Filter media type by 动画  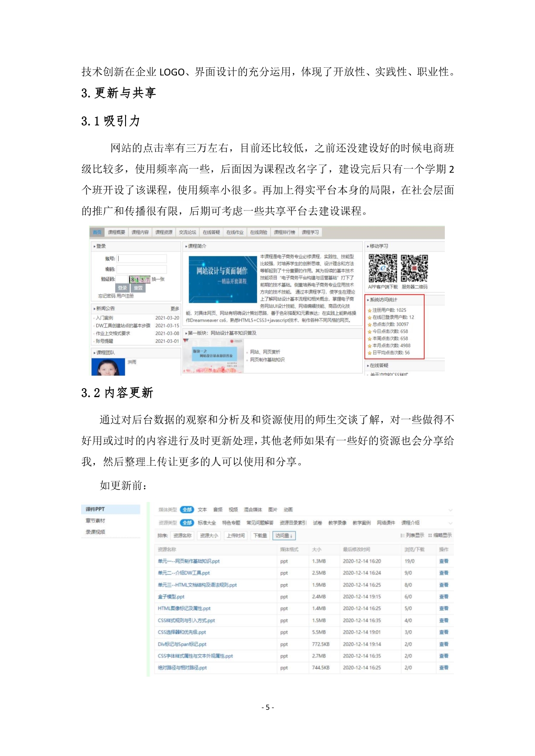tap(288, 509)
